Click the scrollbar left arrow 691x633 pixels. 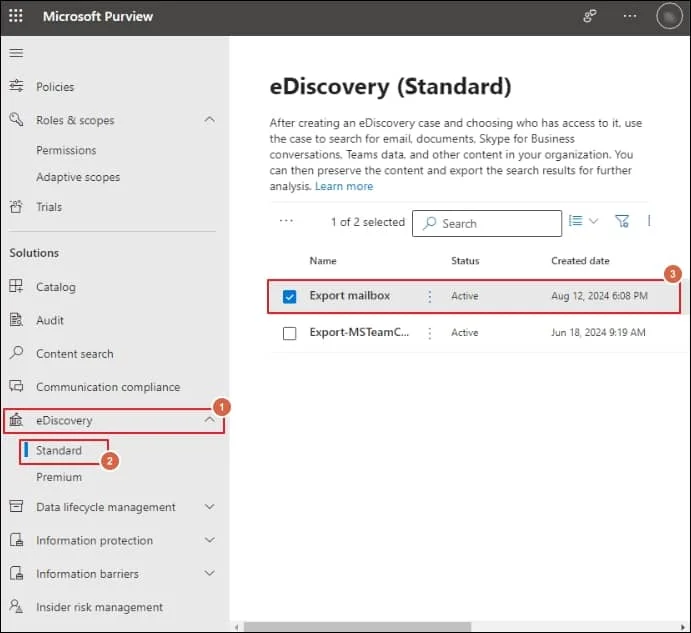tap(237, 627)
